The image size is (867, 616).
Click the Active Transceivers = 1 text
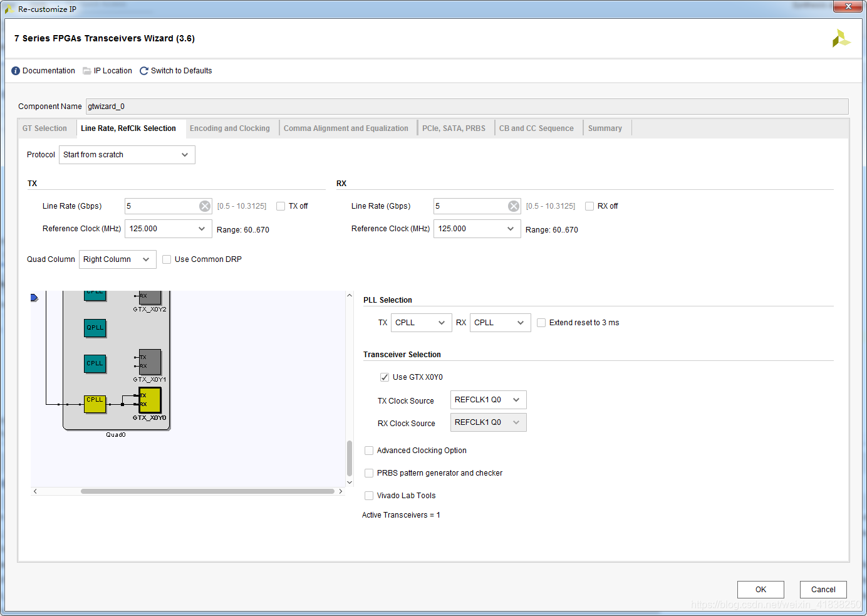[401, 515]
